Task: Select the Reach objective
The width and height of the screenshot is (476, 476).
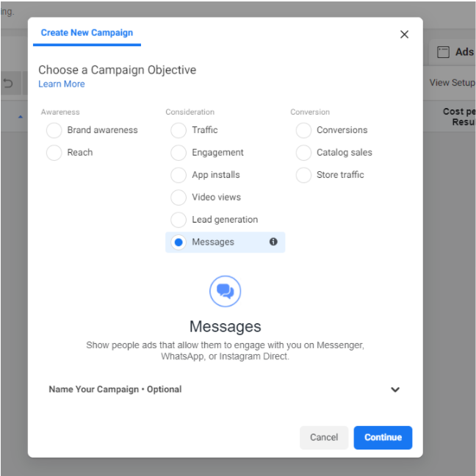Action: (x=54, y=152)
